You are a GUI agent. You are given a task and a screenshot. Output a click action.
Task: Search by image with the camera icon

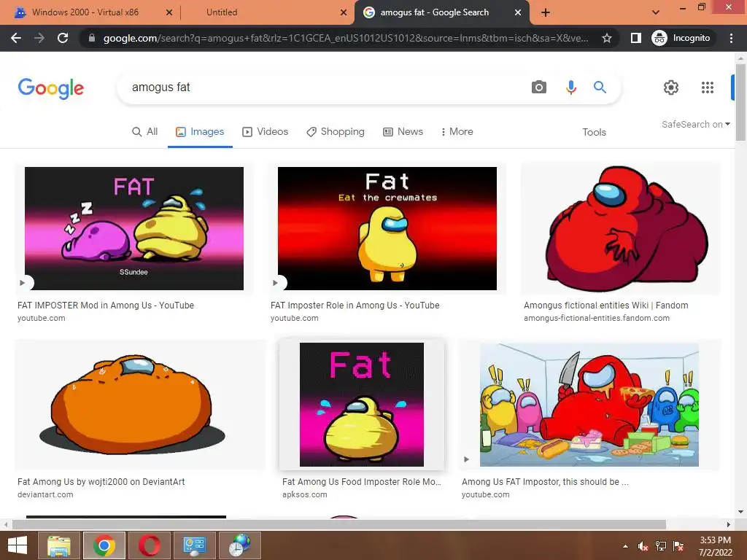point(539,87)
